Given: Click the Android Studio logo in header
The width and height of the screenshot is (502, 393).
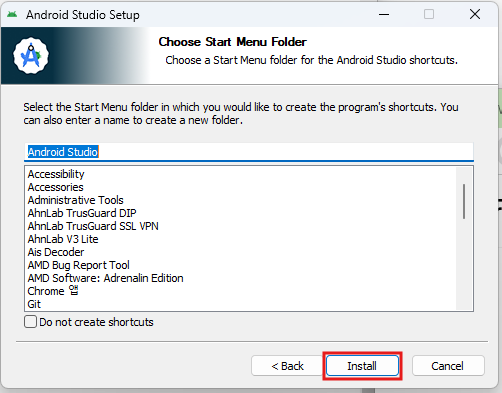Looking at the screenshot, I should 31,56.
